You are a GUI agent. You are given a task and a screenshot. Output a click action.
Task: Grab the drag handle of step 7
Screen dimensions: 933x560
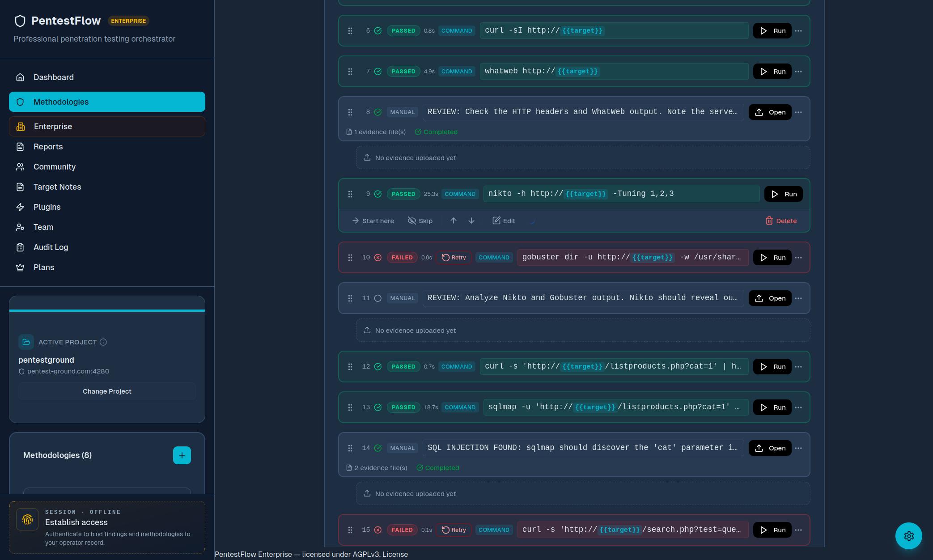pyautogui.click(x=350, y=72)
